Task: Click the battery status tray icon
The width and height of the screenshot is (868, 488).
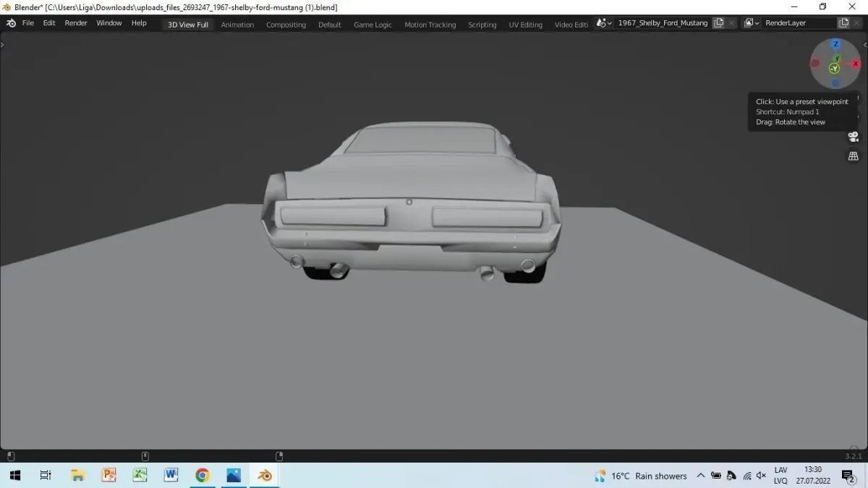Action: [x=715, y=476]
